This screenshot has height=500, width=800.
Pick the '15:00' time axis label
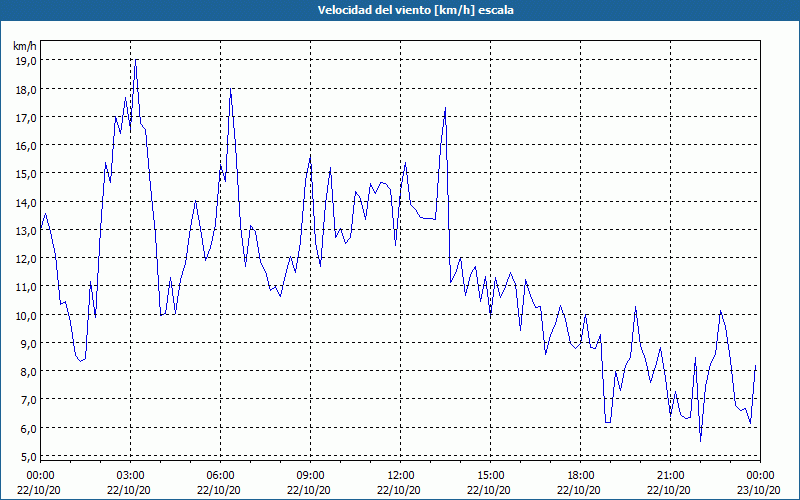[490, 476]
